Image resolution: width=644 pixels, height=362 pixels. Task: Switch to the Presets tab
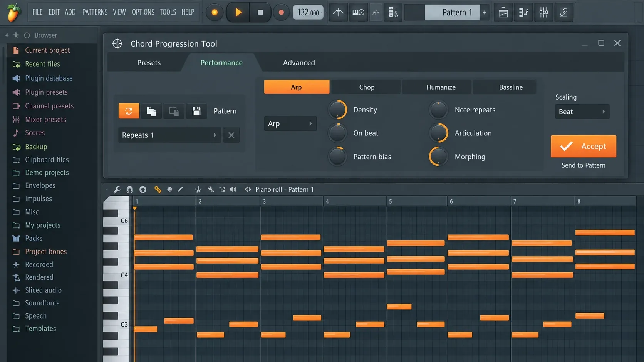149,63
